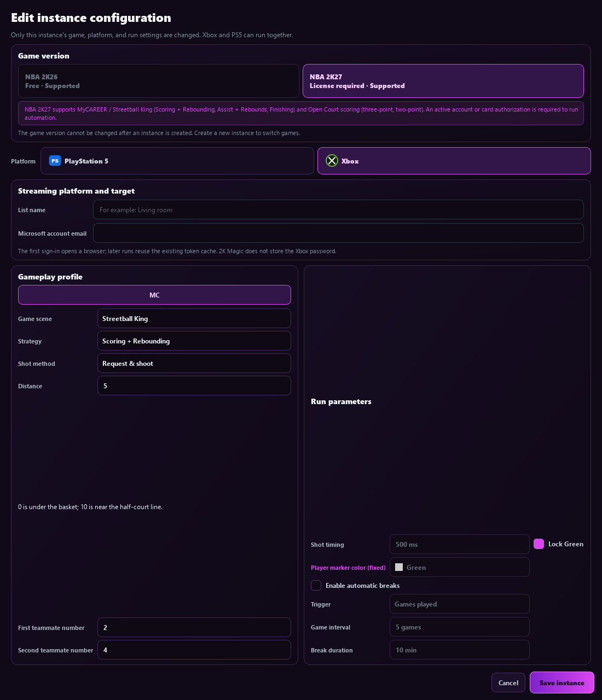Click the PlayStation PS logo icon
Image resolution: width=602 pixels, height=700 pixels.
point(55,161)
